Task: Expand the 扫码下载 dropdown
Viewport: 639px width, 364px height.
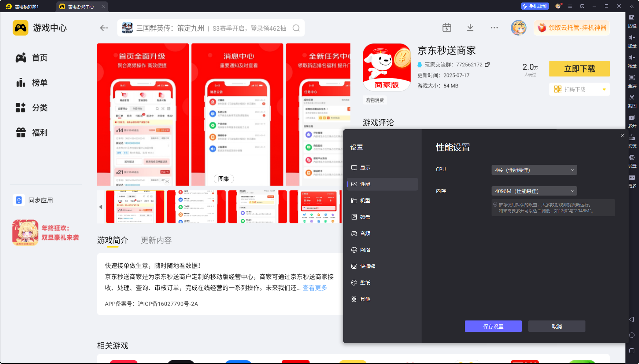Action: 604,89
